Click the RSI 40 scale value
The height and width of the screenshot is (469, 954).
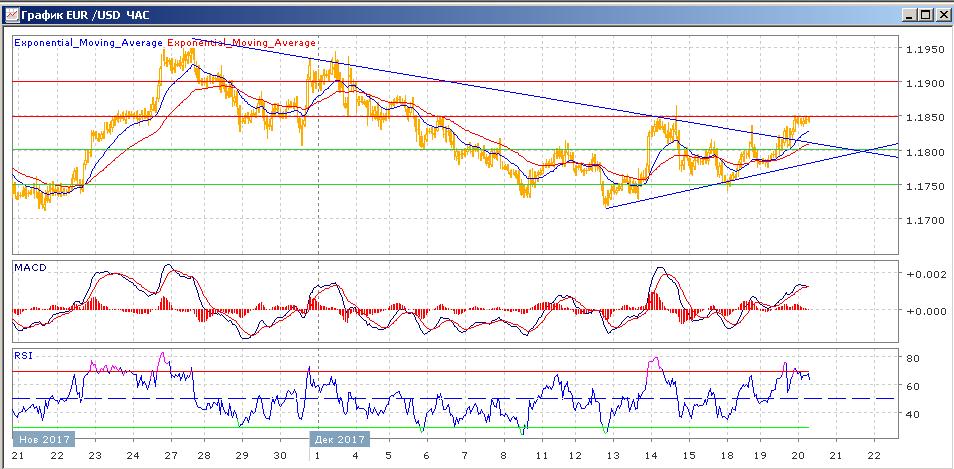tap(912, 414)
